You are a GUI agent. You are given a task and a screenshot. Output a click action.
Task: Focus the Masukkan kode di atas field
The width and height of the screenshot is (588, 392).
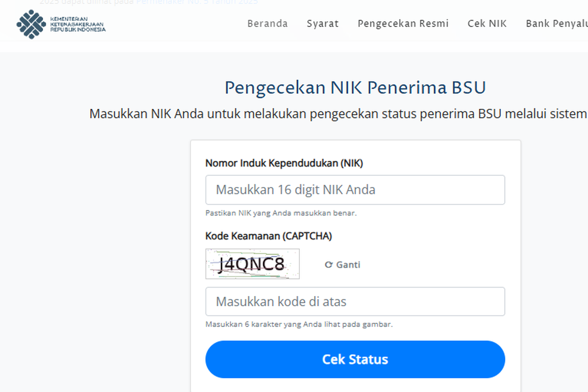point(355,301)
